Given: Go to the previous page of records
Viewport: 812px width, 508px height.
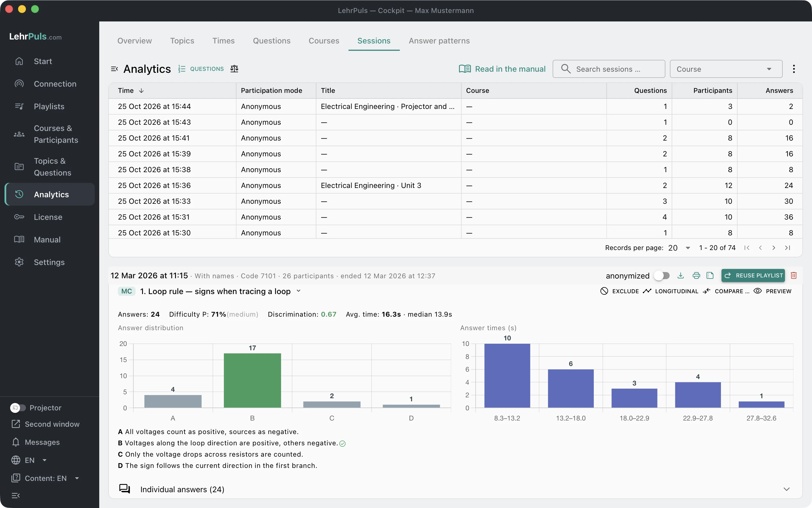Looking at the screenshot, I should [760, 248].
